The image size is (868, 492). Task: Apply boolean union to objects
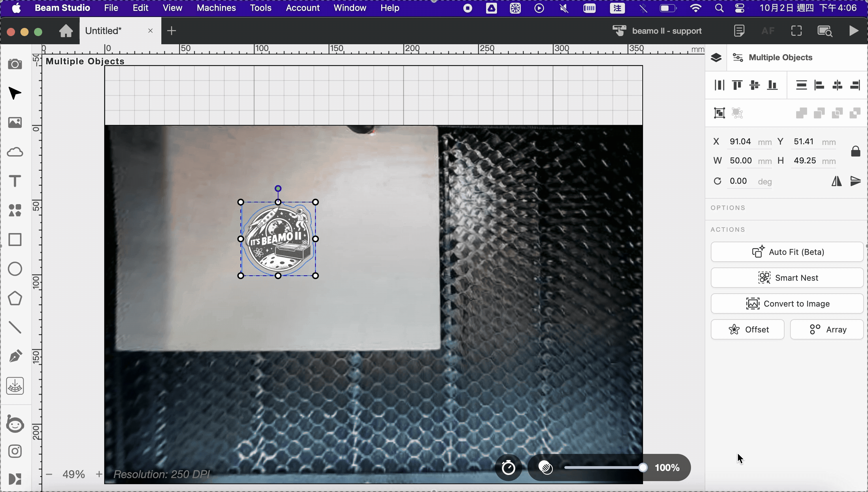coord(802,113)
